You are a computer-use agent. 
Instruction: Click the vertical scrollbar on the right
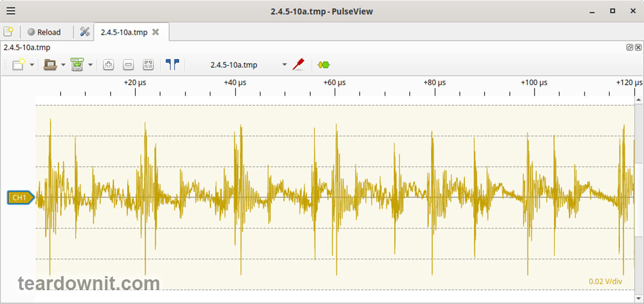point(639,200)
